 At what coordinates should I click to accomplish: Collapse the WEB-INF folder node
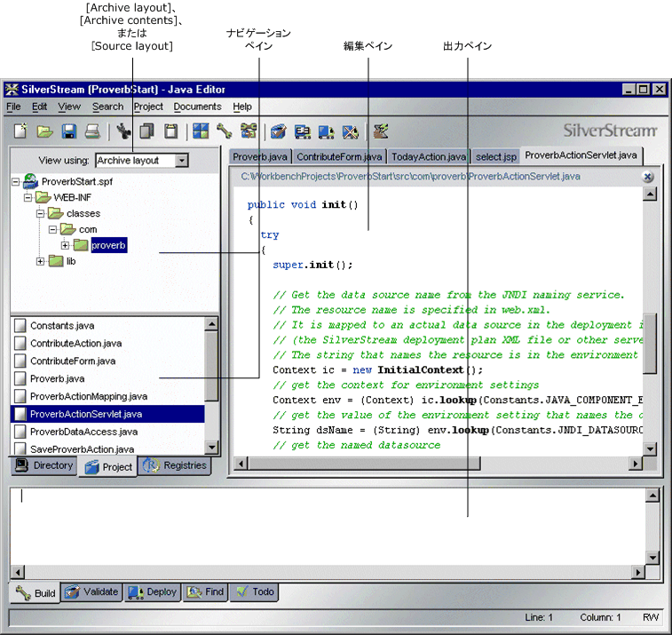(28, 198)
